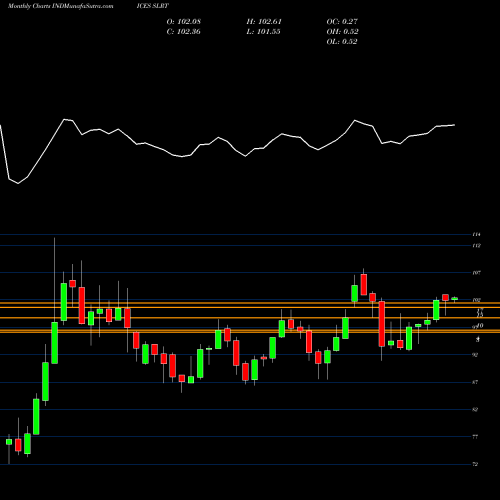Click the 114 price axis label
The image size is (500, 500).
[476, 235]
